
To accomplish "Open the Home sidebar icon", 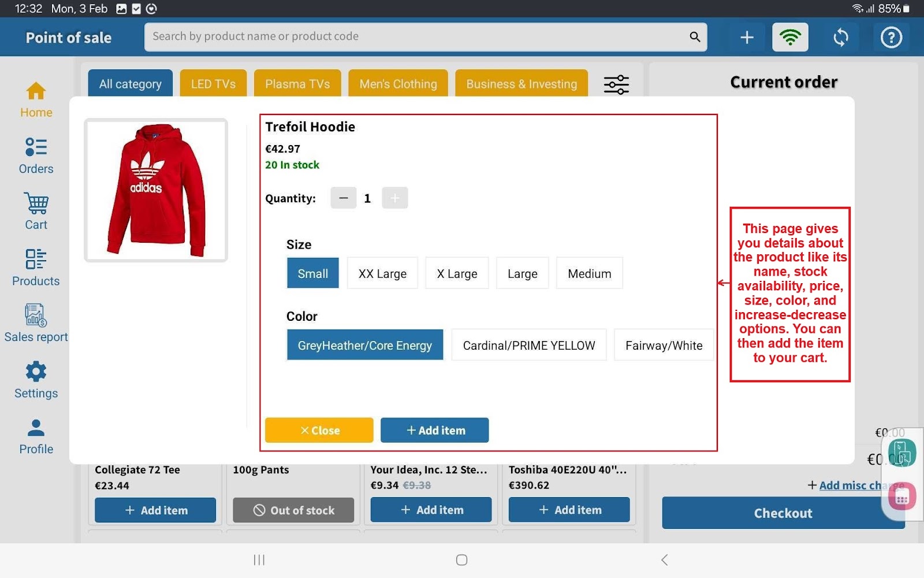I will [36, 99].
